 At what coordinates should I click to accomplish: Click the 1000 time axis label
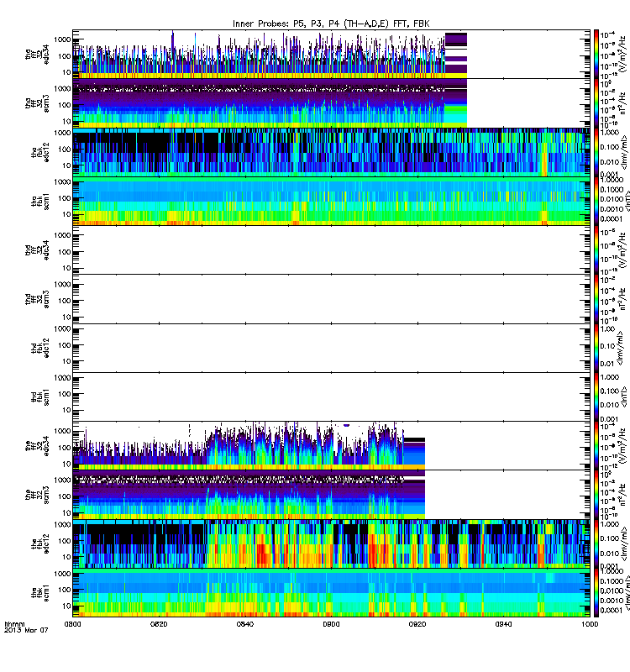coord(590,624)
